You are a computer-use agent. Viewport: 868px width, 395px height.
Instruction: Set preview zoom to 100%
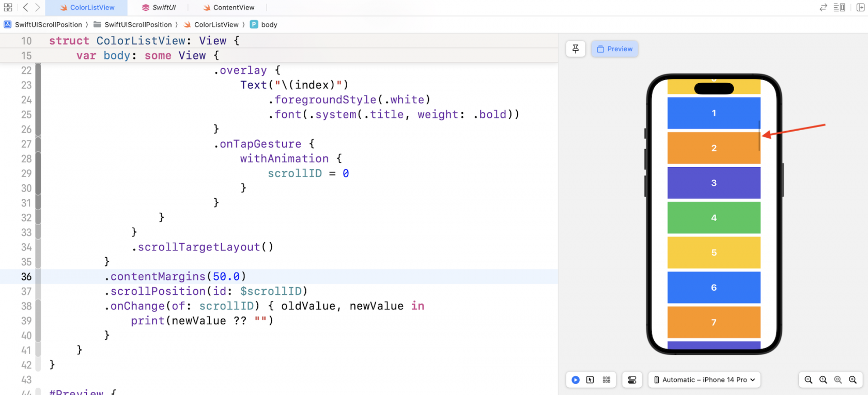pos(823,380)
